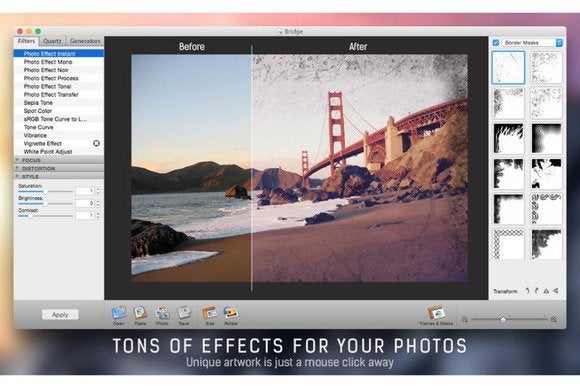580x388 pixels.
Task: Select the highlighted scratches border mask thumbnail
Action: click(508, 67)
